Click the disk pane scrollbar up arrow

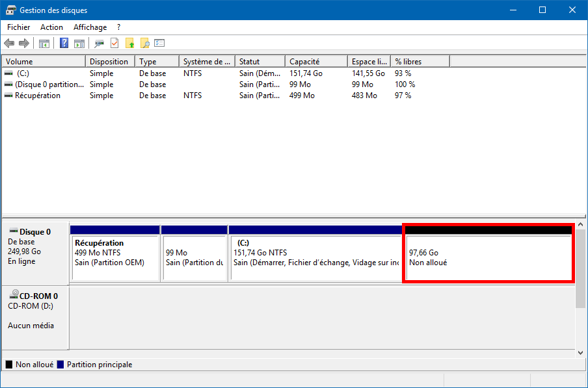click(x=580, y=225)
